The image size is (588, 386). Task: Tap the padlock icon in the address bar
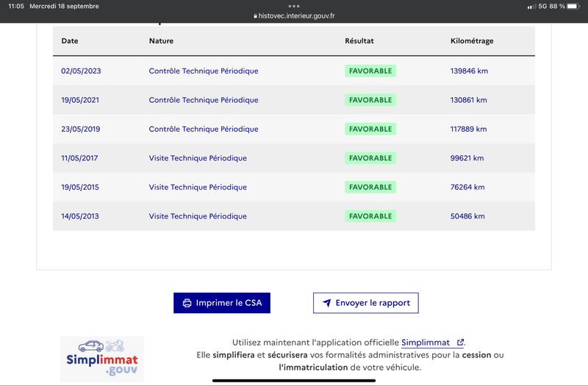coord(255,16)
